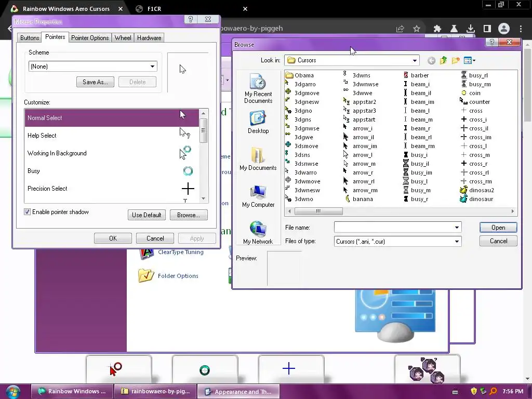
Task: Switch to the Pointer Options tab
Action: click(x=90, y=38)
